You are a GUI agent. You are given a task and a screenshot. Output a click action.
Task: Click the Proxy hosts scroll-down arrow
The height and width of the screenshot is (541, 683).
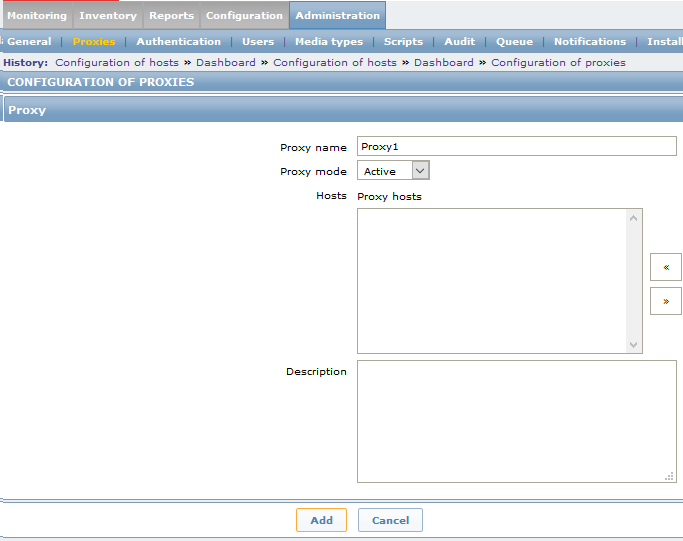634,345
